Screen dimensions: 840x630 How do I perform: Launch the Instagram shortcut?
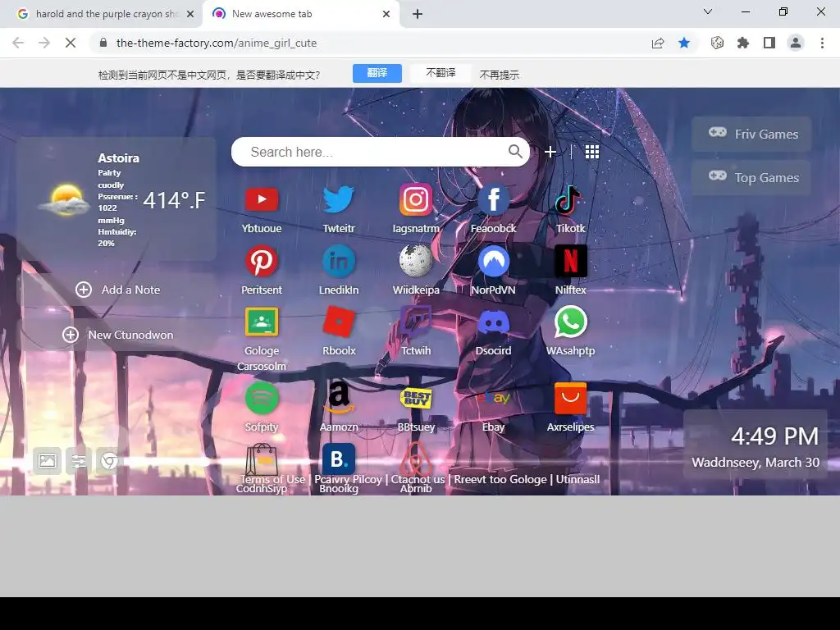(416, 199)
